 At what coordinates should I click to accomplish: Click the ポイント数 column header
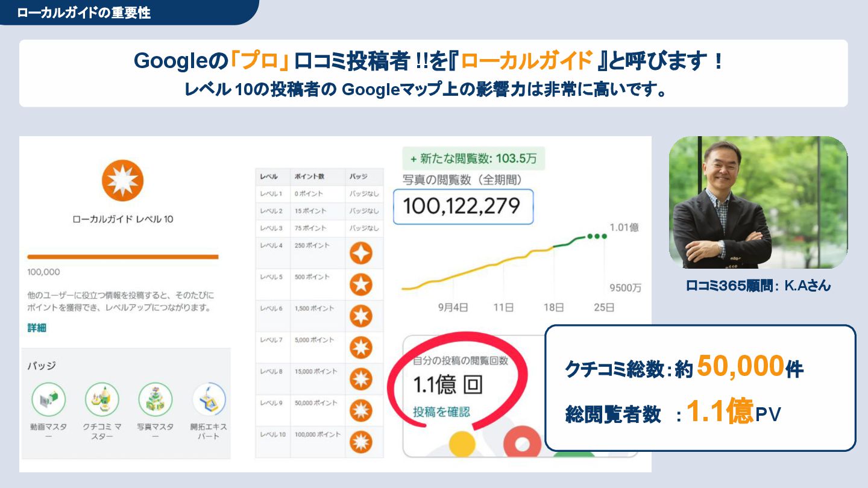309,177
